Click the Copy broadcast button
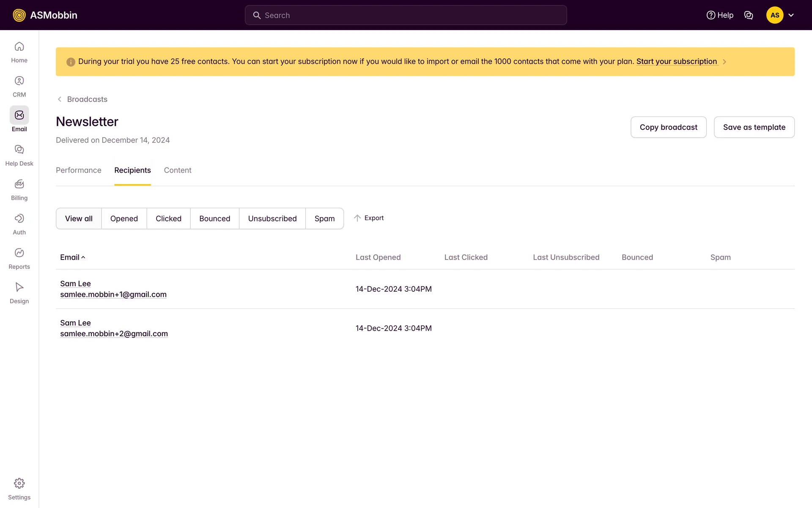 click(668, 127)
